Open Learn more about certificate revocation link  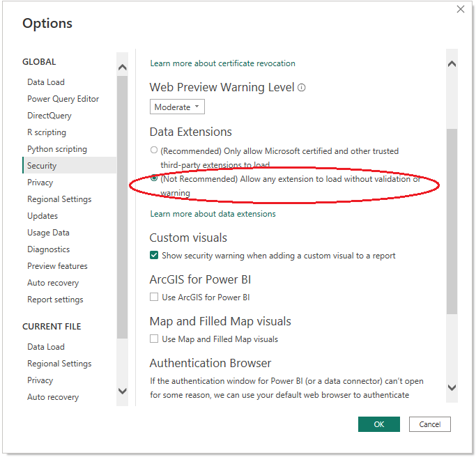click(x=222, y=63)
